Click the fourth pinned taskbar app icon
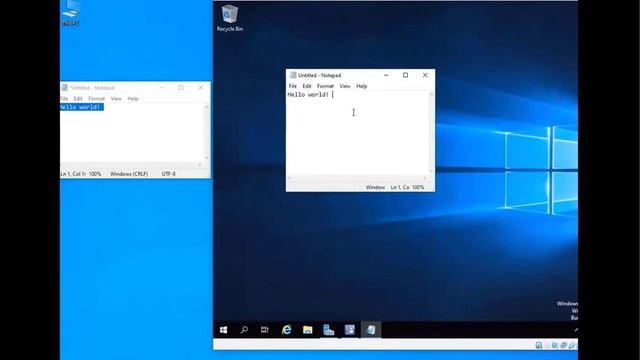Screen dimensions: 640x360 tap(350, 330)
